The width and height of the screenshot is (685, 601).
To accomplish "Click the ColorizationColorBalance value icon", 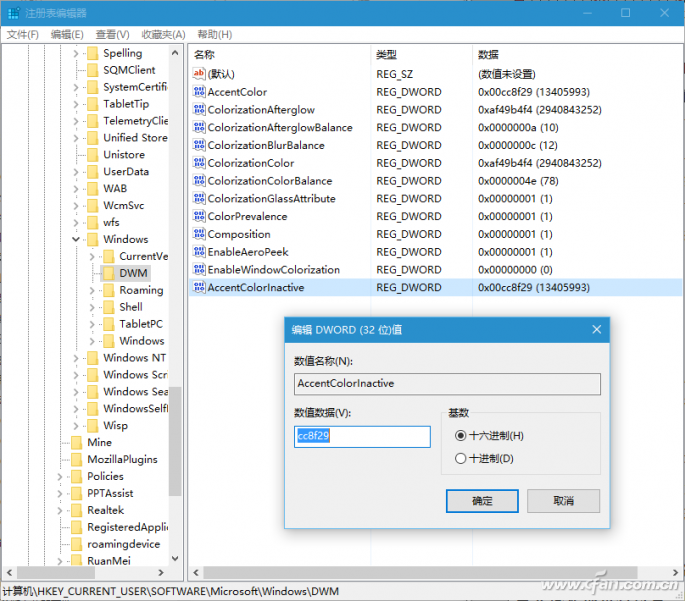I will 199,180.
